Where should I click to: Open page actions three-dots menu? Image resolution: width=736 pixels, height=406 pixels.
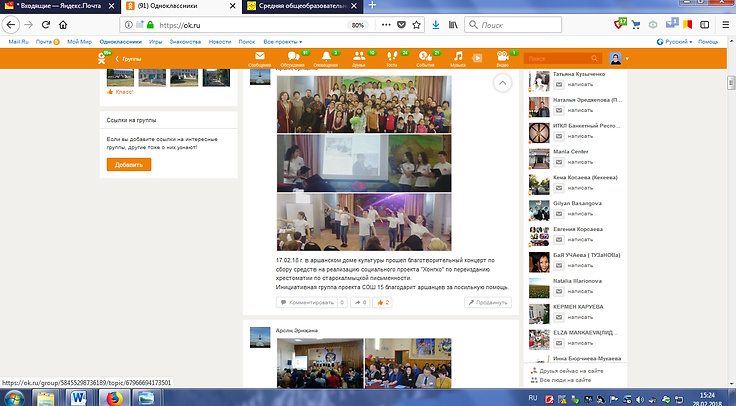[x=386, y=25]
